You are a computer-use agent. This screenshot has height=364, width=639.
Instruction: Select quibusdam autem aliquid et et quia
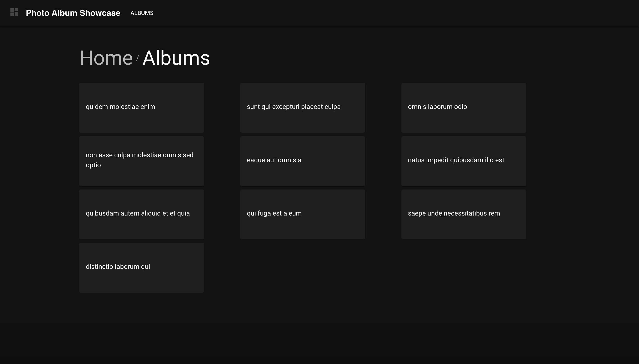[141, 214]
